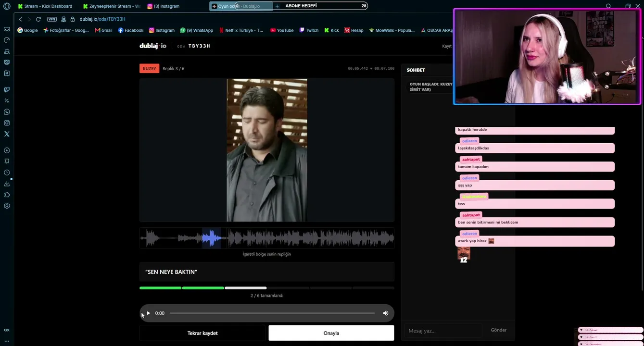Mute the audio player volume icon
This screenshot has height=346, width=644.
[x=386, y=313]
